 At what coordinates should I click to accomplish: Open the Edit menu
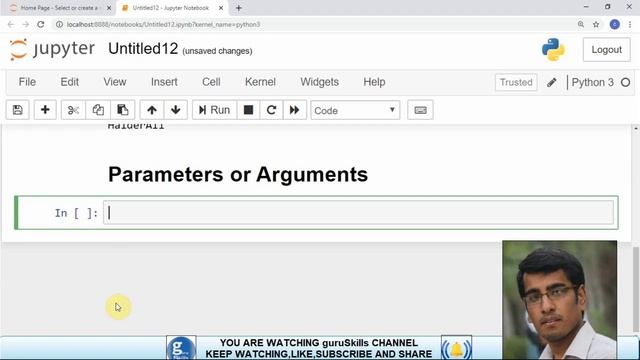pyautogui.click(x=70, y=82)
